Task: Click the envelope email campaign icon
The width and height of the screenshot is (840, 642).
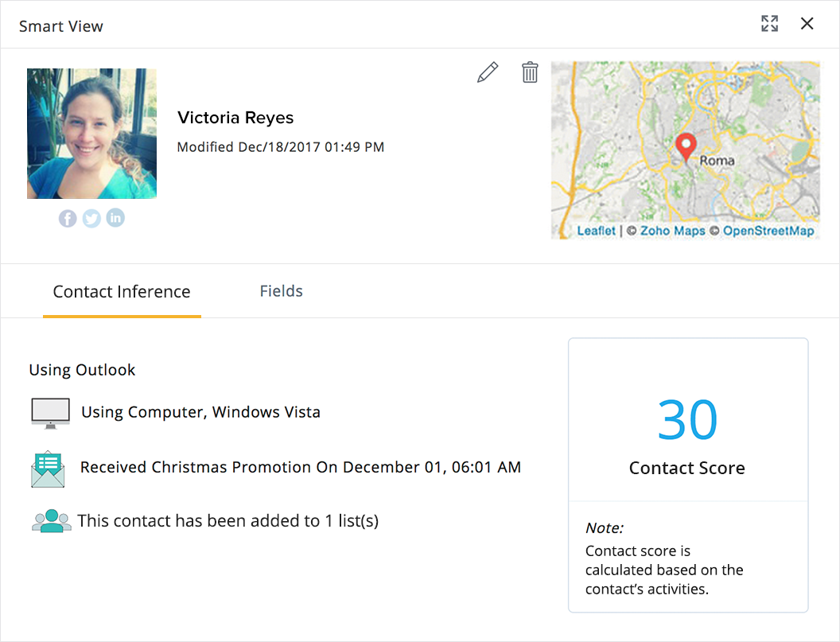Action: [x=48, y=469]
